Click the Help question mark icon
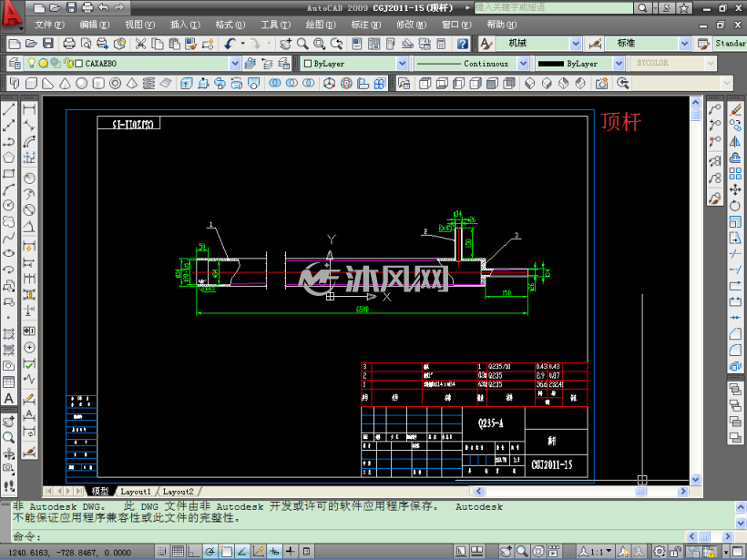Image resolution: width=747 pixels, height=560 pixels. pos(462,44)
